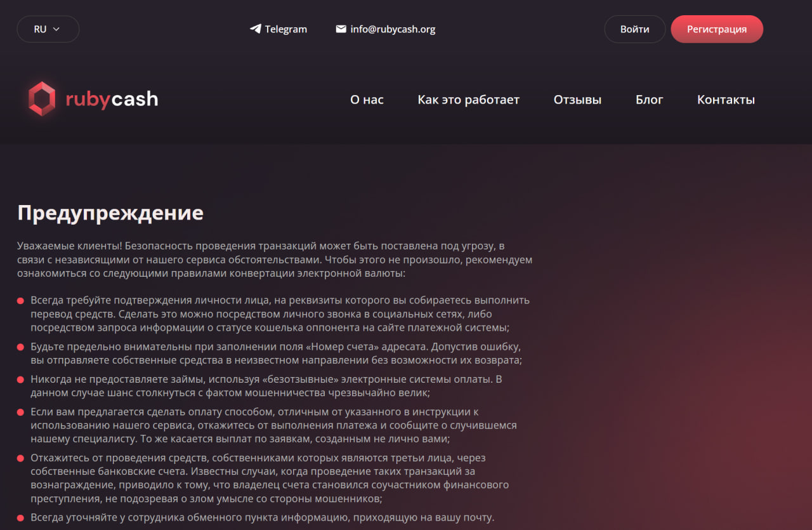Viewport: 812px width, 530px height.
Task: Click the Telegram paper plane icon
Action: 255,29
